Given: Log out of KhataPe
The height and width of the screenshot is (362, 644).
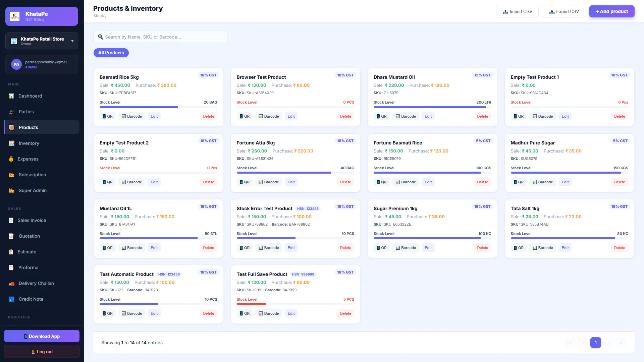Looking at the screenshot, I should coord(42,352).
